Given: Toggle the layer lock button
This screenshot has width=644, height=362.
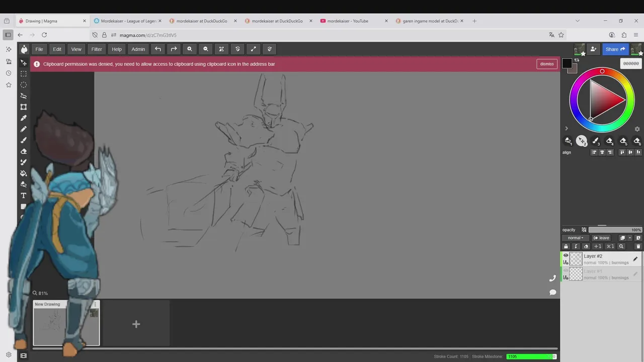Looking at the screenshot, I should 566,246.
